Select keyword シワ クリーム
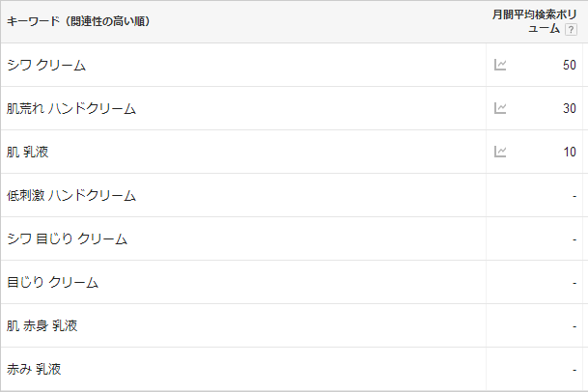This screenshot has width=588, height=392. coord(46,65)
